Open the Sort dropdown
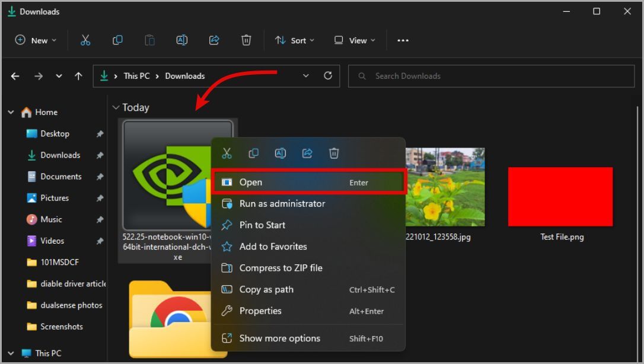Viewport: 644px width, 364px height. [295, 40]
